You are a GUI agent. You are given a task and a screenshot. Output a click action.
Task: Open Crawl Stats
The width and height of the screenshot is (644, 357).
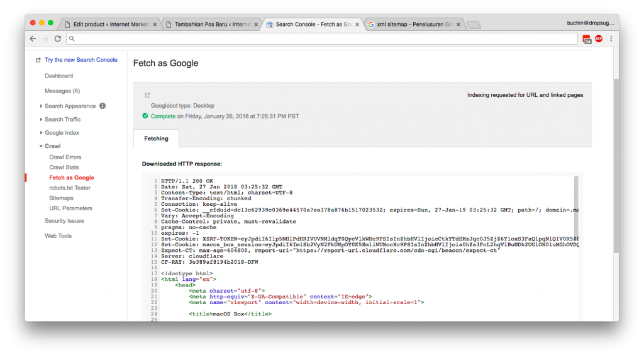64,167
